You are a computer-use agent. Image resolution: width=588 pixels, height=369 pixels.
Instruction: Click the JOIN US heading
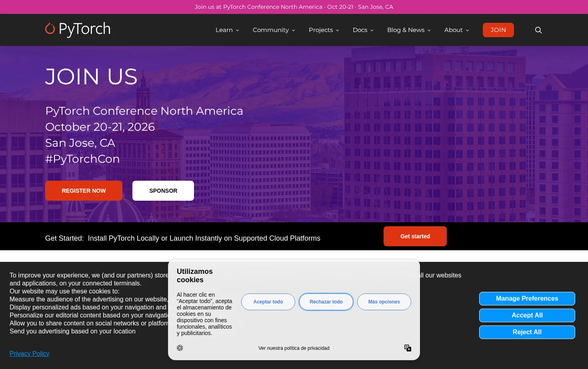tap(92, 76)
